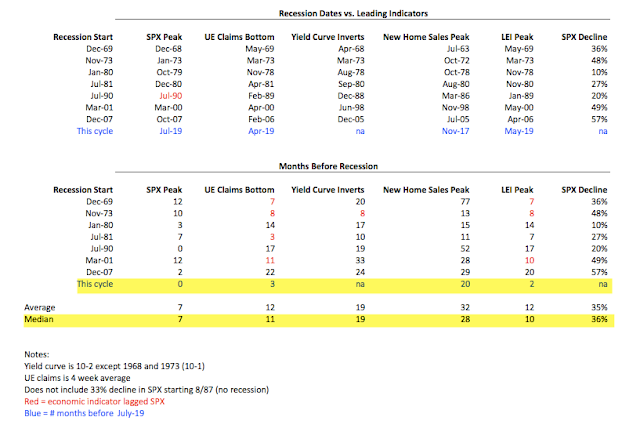Click the highlighted 'This cycle' row in lower table
Viewport: 640px width, 428px height.
point(344,285)
